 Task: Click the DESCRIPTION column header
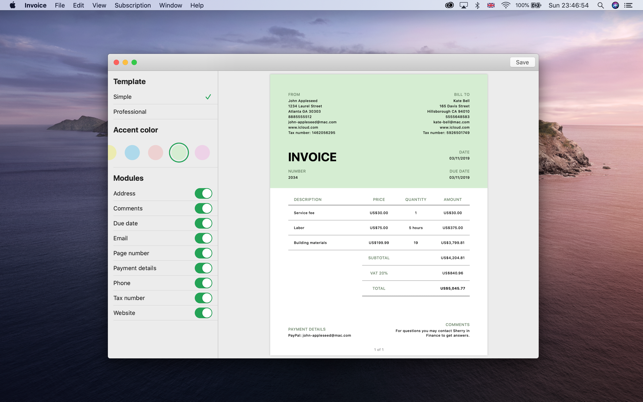[308, 199]
